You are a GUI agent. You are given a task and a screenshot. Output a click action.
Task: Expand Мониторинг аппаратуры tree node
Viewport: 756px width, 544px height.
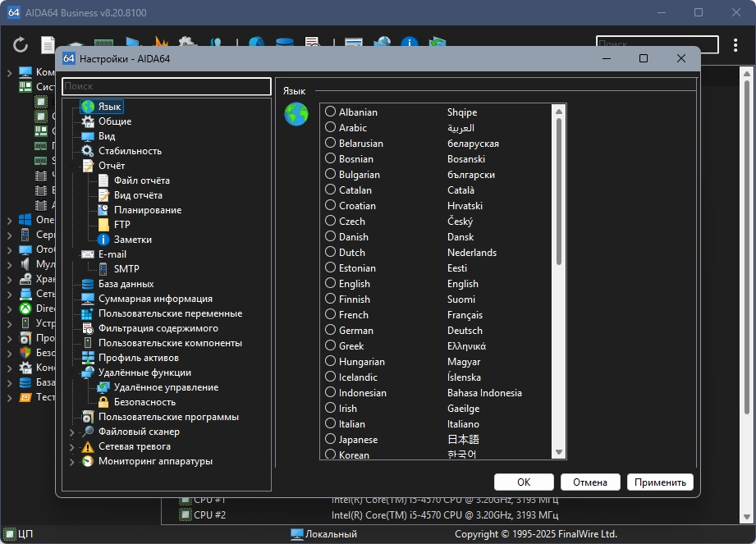coord(72,462)
